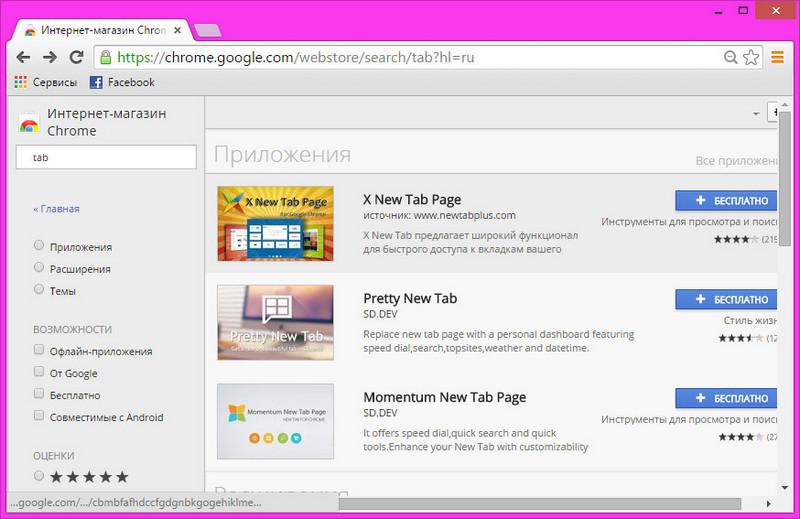Open the Сервисы apps grid bookmark
The width and height of the screenshot is (800, 519).
click(x=46, y=82)
